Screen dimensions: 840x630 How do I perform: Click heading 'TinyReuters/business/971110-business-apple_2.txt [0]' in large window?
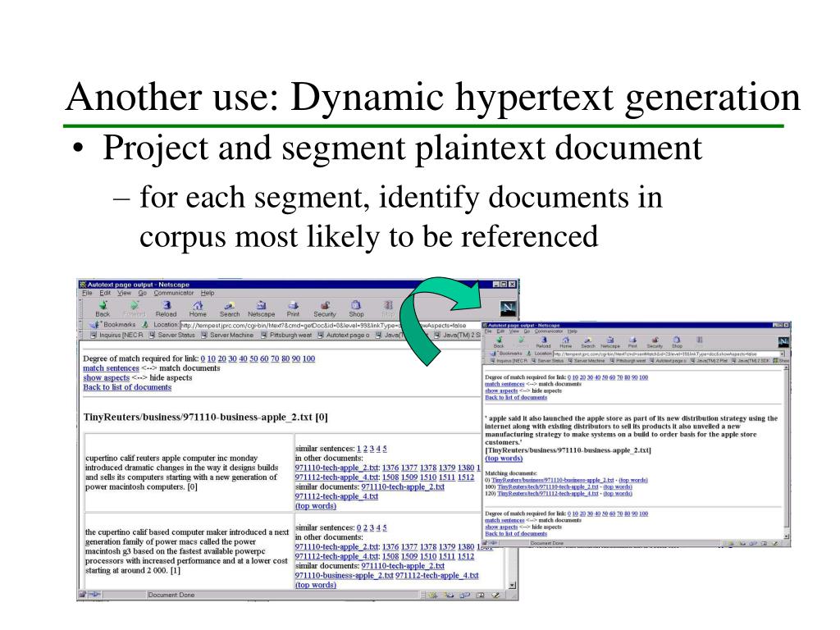click(205, 417)
